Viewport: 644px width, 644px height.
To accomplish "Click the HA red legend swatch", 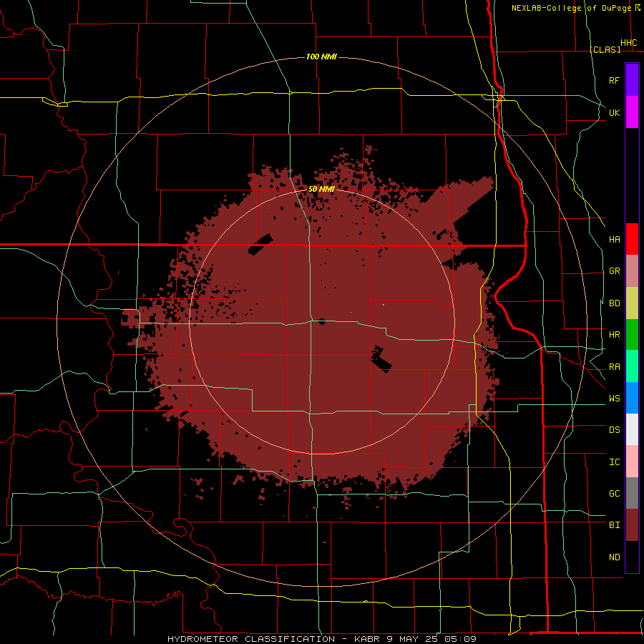I will (632, 239).
